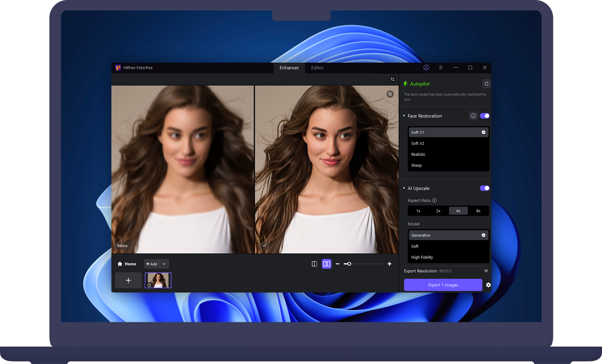Screen dimensions: 602x364
Task: Switch to the Editor tab
Action: pyautogui.click(x=317, y=68)
